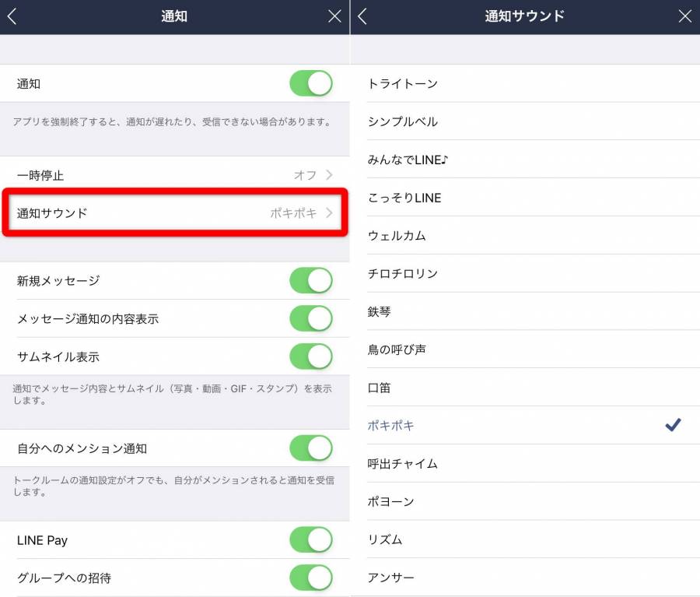The width and height of the screenshot is (700, 597).
Task: Close the 通知 settings screen
Action: point(334,16)
